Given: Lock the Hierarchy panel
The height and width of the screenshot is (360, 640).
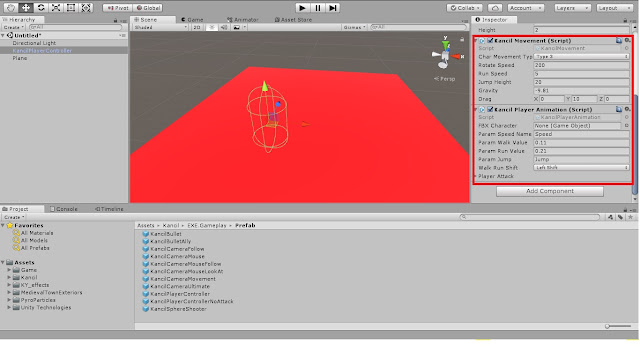Looking at the screenshot, I should click(x=116, y=20).
